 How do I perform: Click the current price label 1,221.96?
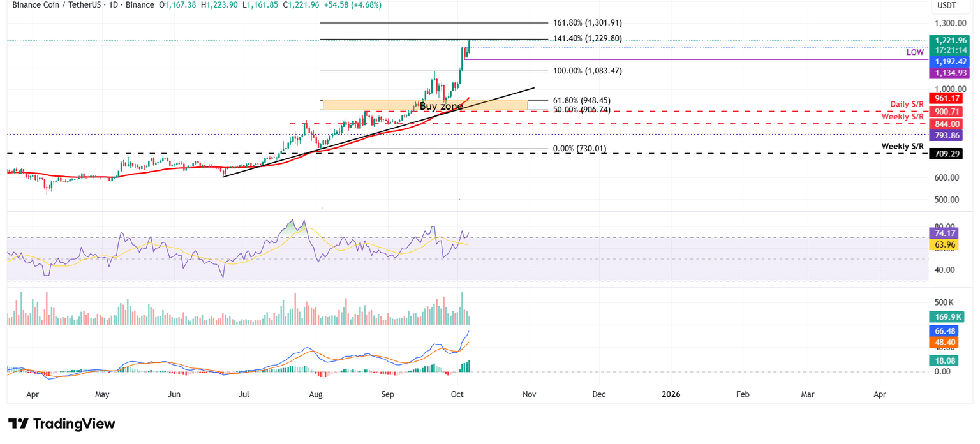950,40
